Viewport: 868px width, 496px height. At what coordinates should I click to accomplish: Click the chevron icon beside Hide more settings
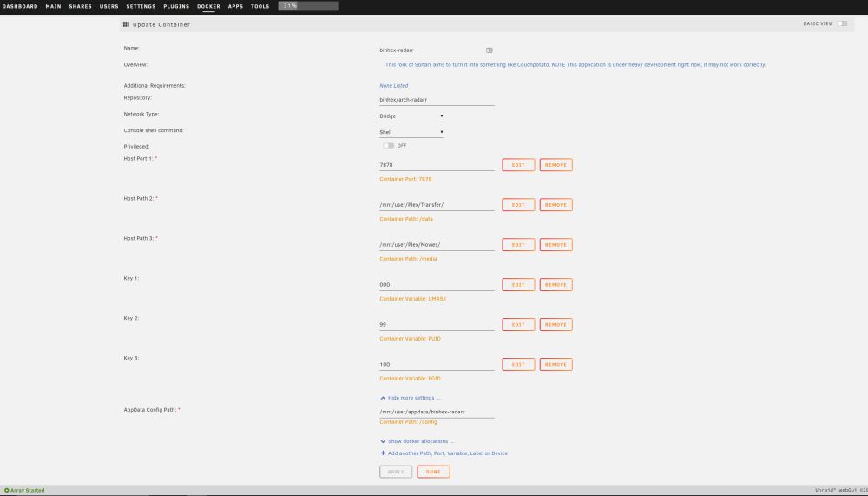point(383,398)
